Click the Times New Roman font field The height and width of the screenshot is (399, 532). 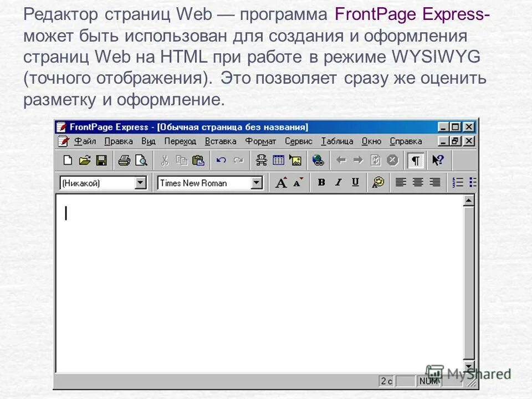(x=211, y=183)
